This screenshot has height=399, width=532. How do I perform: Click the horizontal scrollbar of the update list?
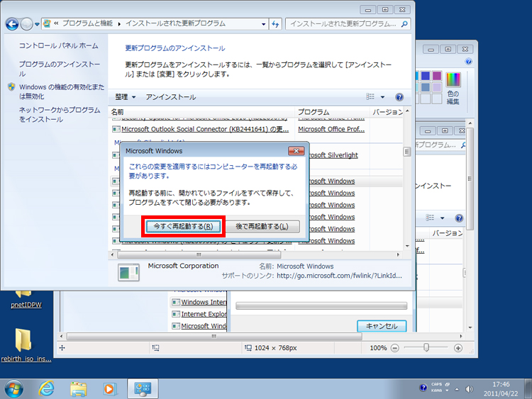click(199, 254)
